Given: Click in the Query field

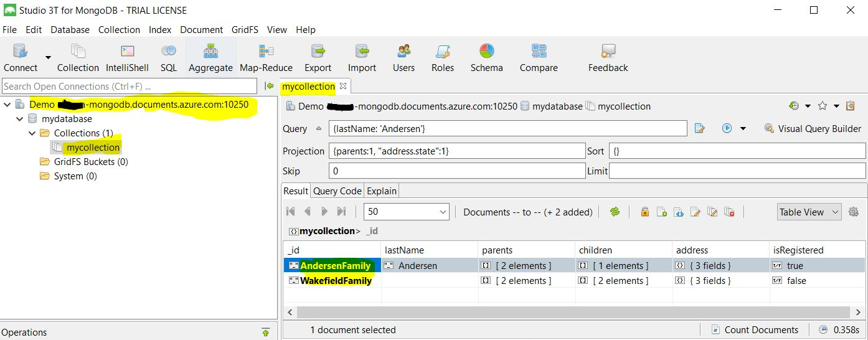Looking at the screenshot, I should coord(507,128).
